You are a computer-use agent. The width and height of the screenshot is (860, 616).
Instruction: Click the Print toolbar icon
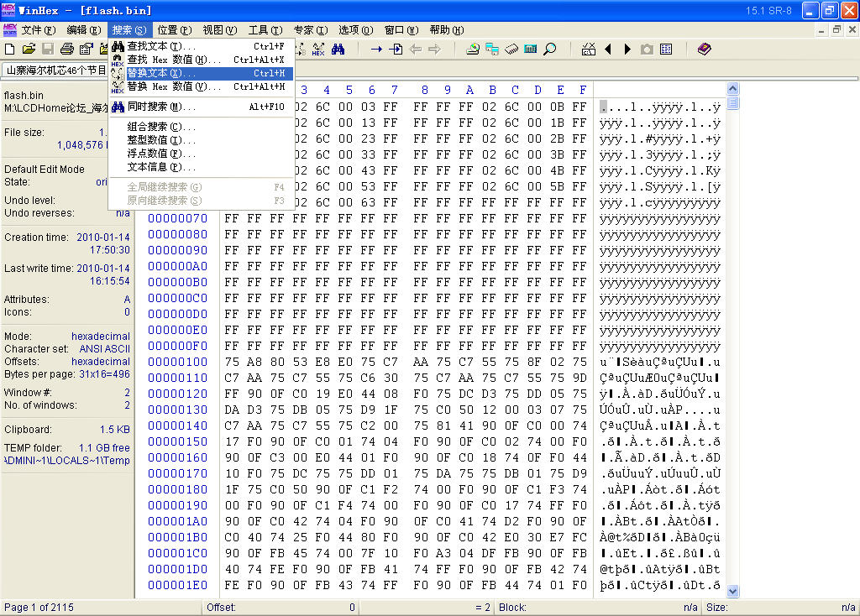[x=67, y=50]
